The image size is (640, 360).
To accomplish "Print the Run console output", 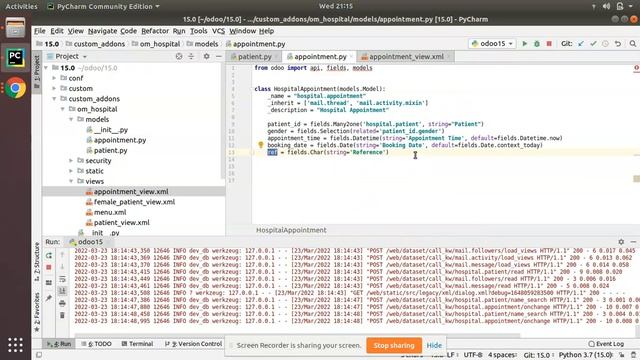I will coord(62,303).
